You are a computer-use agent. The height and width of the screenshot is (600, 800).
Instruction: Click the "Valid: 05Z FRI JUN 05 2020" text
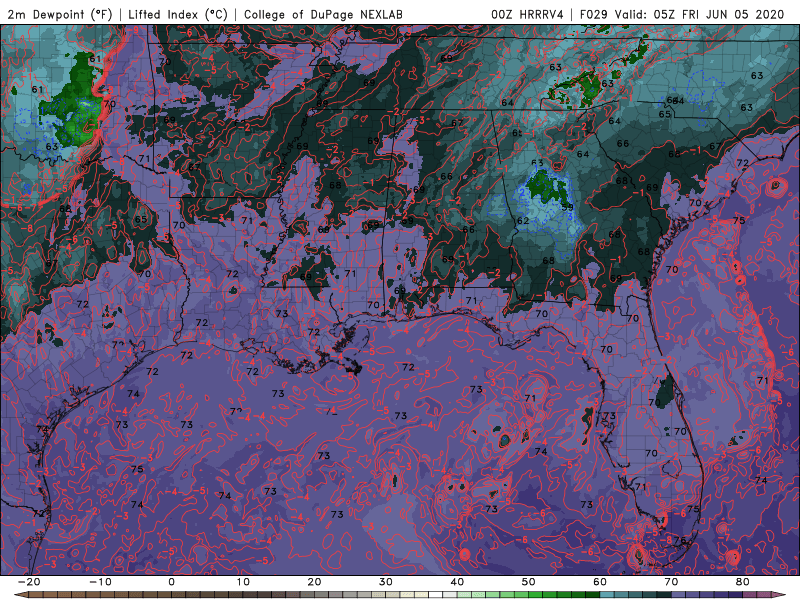coord(699,14)
